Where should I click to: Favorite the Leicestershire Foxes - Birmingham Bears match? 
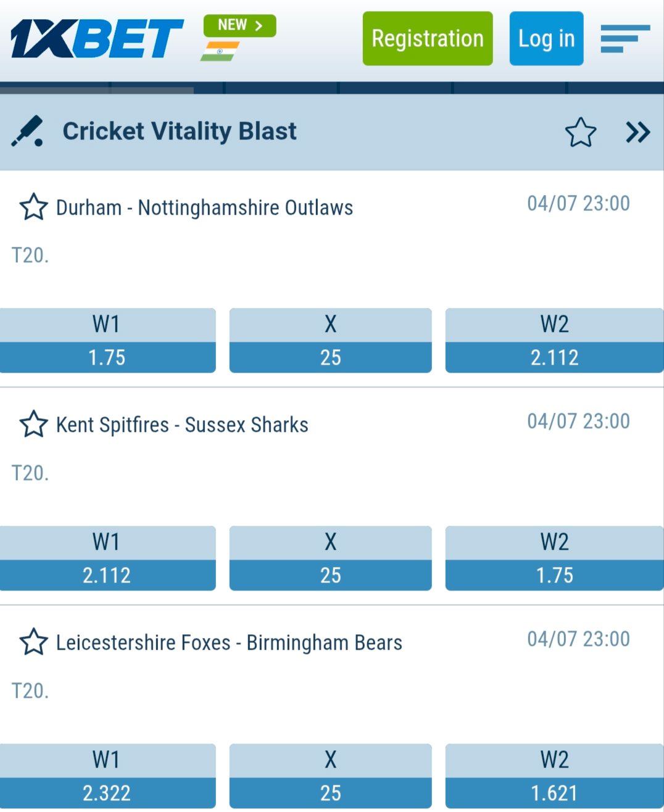(33, 642)
